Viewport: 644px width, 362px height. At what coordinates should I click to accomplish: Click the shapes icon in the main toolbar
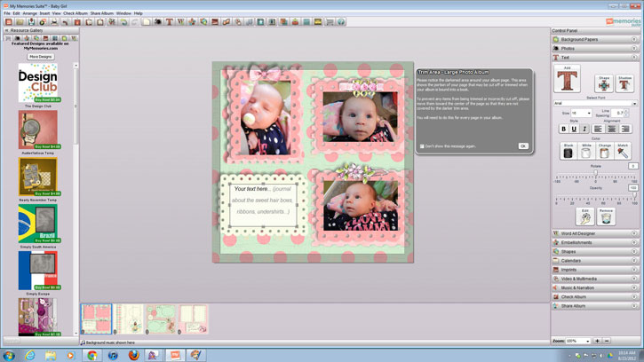[x=203, y=22]
